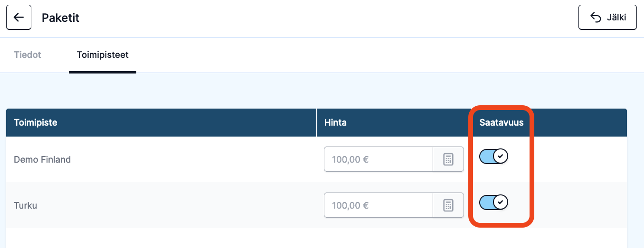Click the empty row below Turku
This screenshot has width=644, height=248.
[x=316, y=238]
